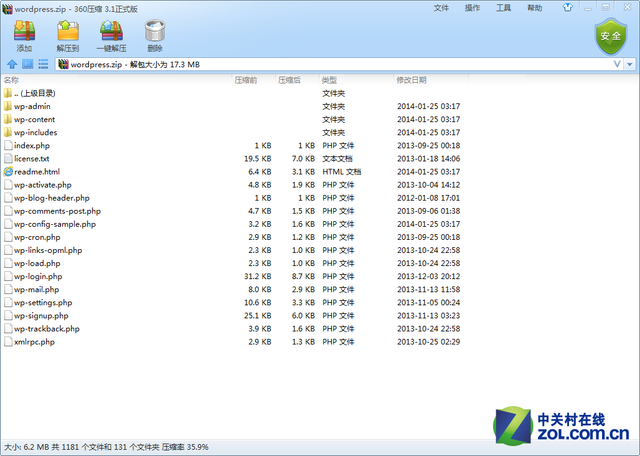Select the readme.html file

36,171
